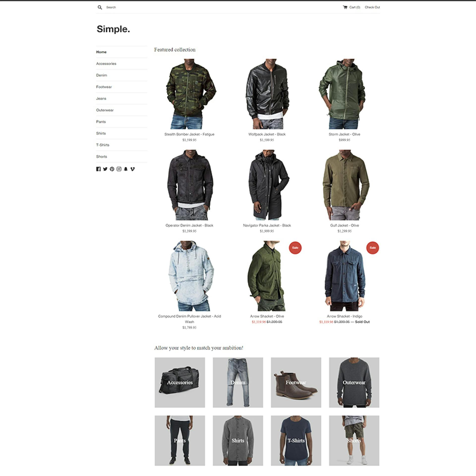The width and height of the screenshot is (476, 476).
Task: Focus the Search input field
Action: (124, 7)
